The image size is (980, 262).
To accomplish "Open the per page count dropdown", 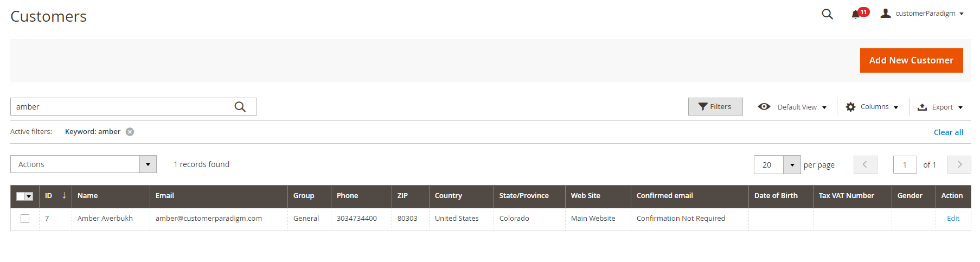I will coord(792,165).
